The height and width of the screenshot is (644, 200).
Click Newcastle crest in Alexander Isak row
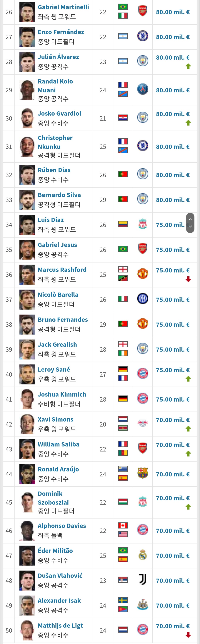(143, 605)
